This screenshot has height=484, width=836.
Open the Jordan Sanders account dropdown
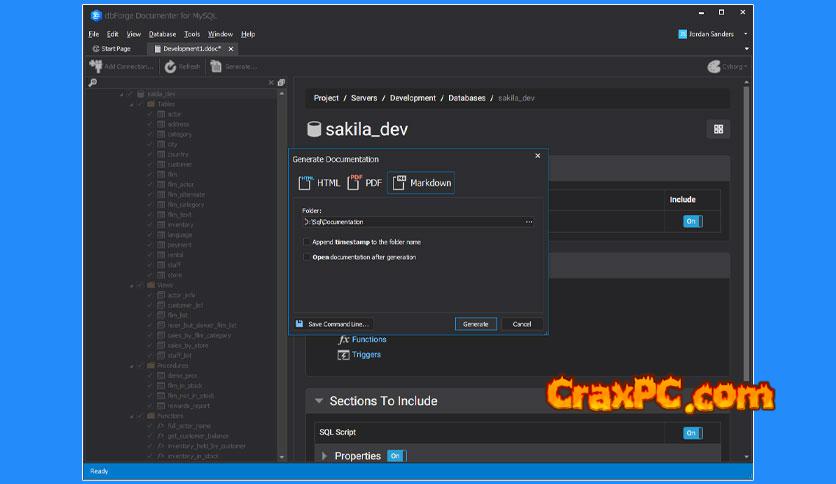click(745, 34)
